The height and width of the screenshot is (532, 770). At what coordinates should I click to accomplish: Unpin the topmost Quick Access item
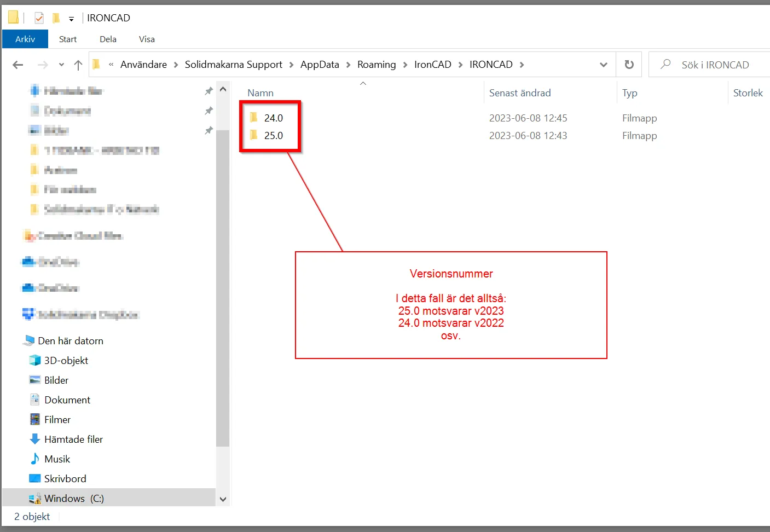[x=209, y=90]
